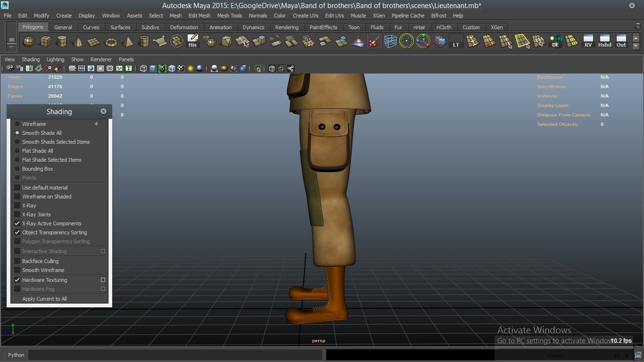Open the Create UVs menu
Screen dimensions: 644x362
tap(305, 16)
